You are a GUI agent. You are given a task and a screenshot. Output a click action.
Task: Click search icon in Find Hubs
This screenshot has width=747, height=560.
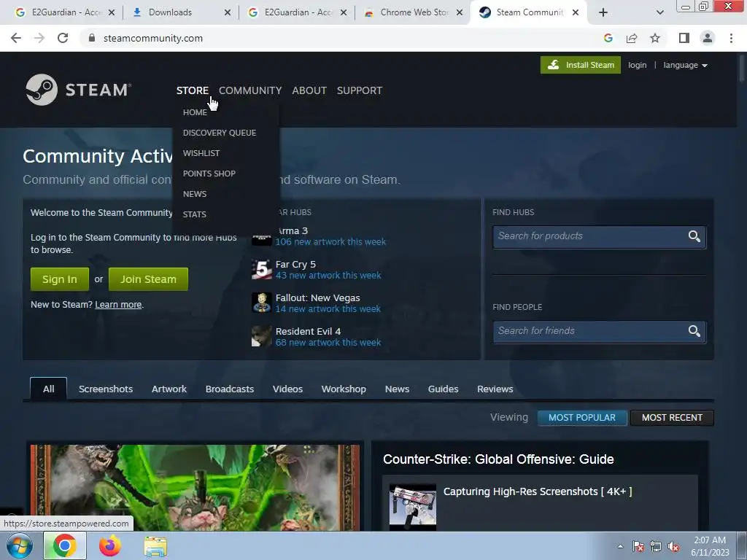[x=694, y=236]
